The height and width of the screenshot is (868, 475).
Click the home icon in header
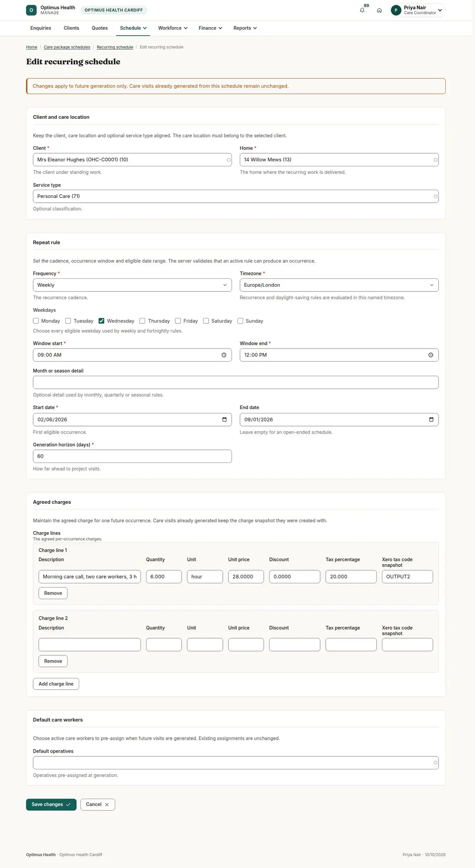pyautogui.click(x=379, y=10)
